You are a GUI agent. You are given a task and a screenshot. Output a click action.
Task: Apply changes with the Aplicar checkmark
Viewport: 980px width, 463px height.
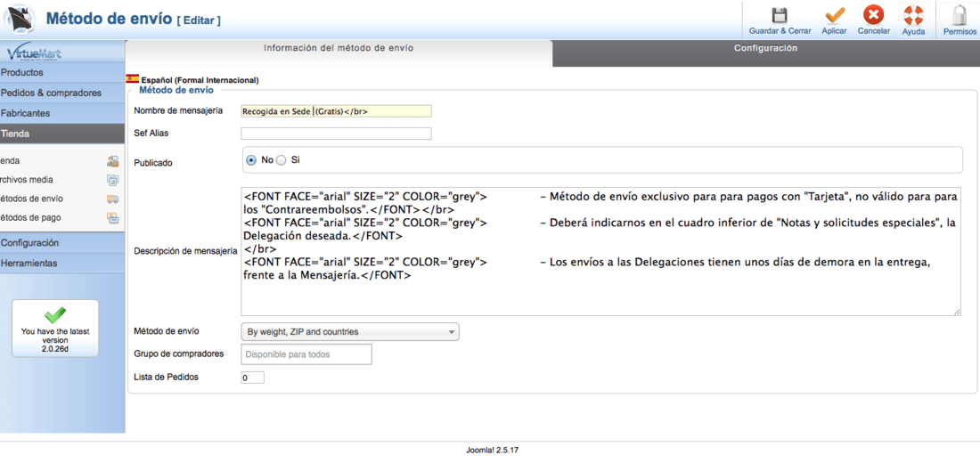coord(835,16)
